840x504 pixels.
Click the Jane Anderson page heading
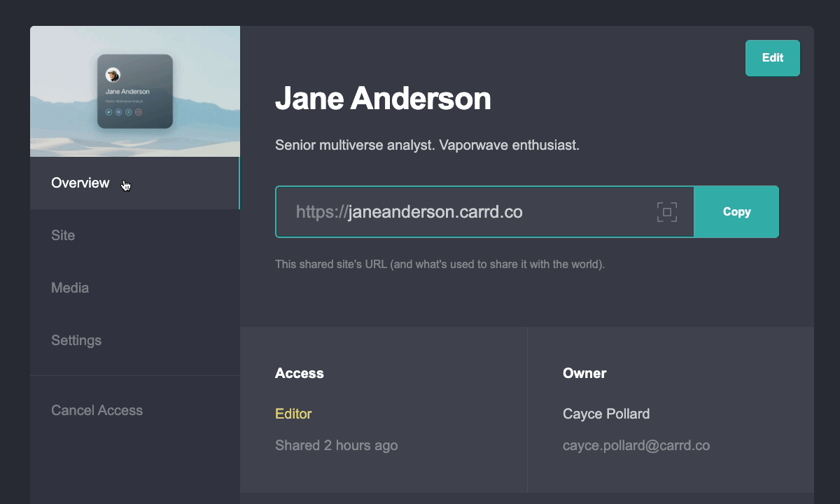(383, 99)
